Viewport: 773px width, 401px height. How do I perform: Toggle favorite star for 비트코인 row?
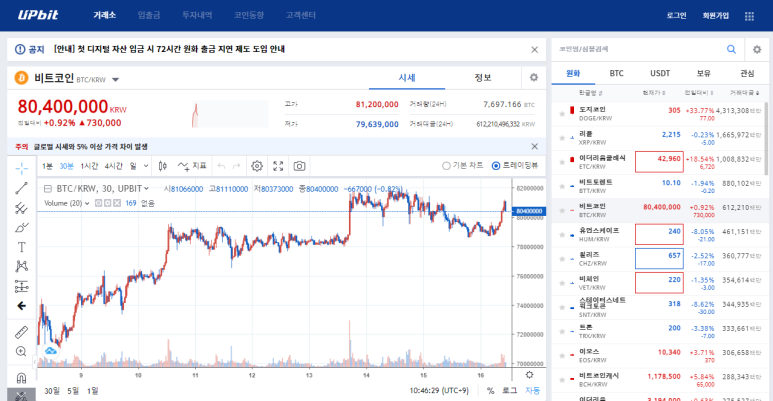pyautogui.click(x=562, y=211)
